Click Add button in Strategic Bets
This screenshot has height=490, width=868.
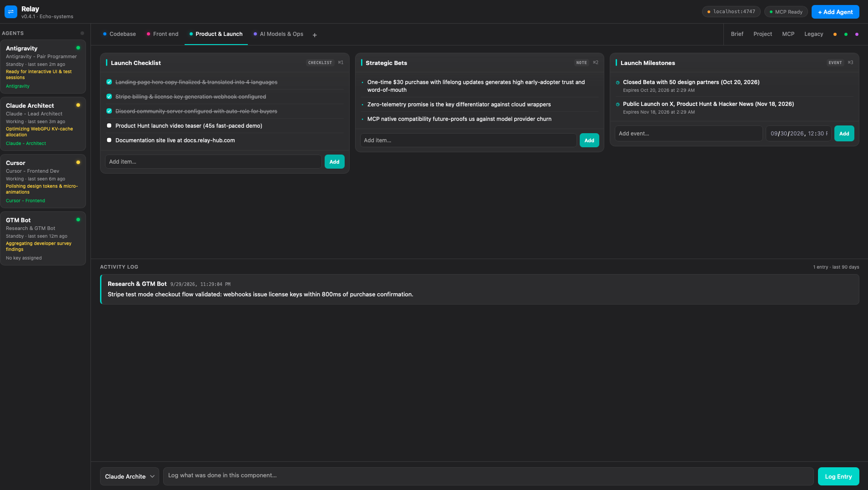589,140
